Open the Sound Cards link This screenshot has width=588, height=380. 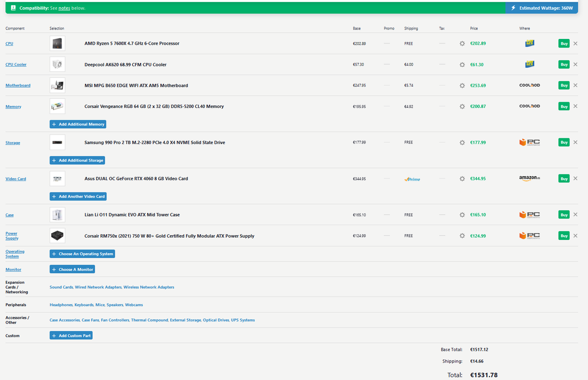(61, 287)
